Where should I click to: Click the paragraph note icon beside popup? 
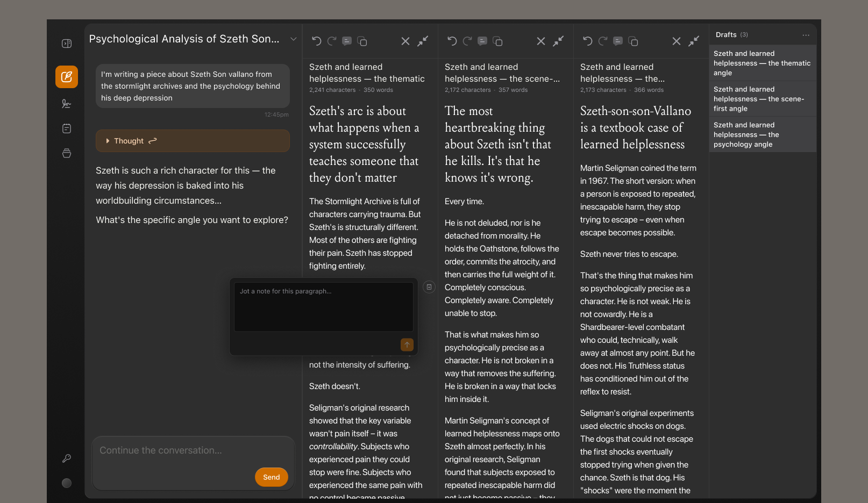[429, 287]
